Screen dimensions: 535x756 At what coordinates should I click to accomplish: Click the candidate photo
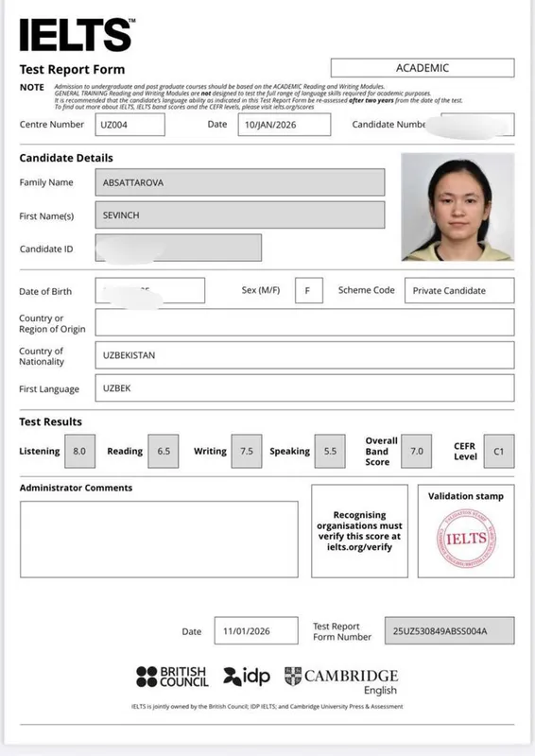457,207
